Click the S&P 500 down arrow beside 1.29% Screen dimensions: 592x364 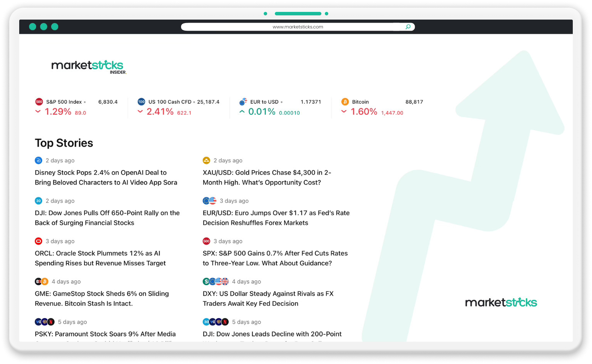(x=38, y=111)
